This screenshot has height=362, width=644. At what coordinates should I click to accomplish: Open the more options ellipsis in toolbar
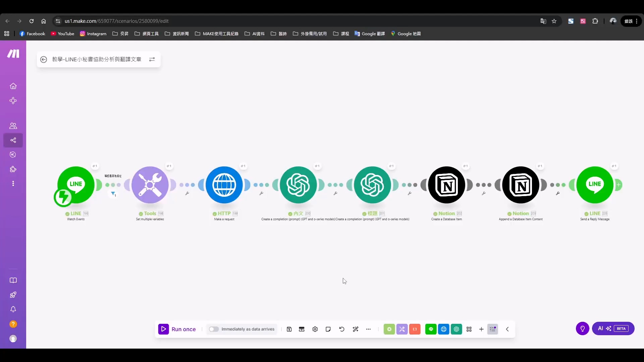pyautogui.click(x=368, y=329)
